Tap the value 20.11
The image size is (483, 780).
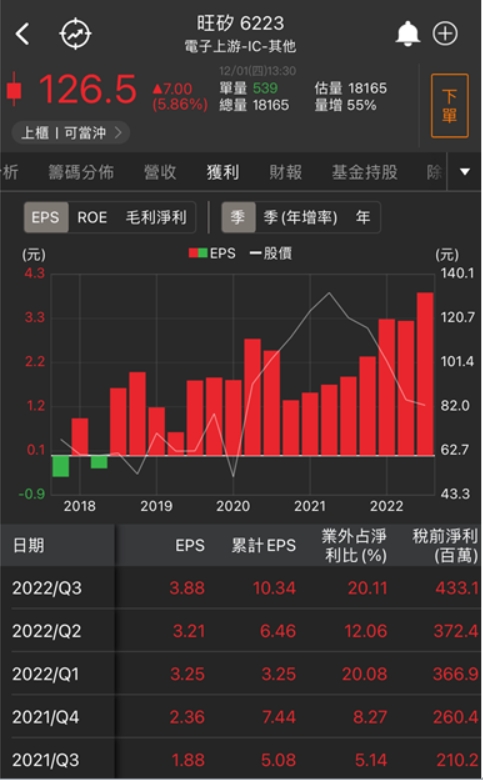pyautogui.click(x=368, y=588)
